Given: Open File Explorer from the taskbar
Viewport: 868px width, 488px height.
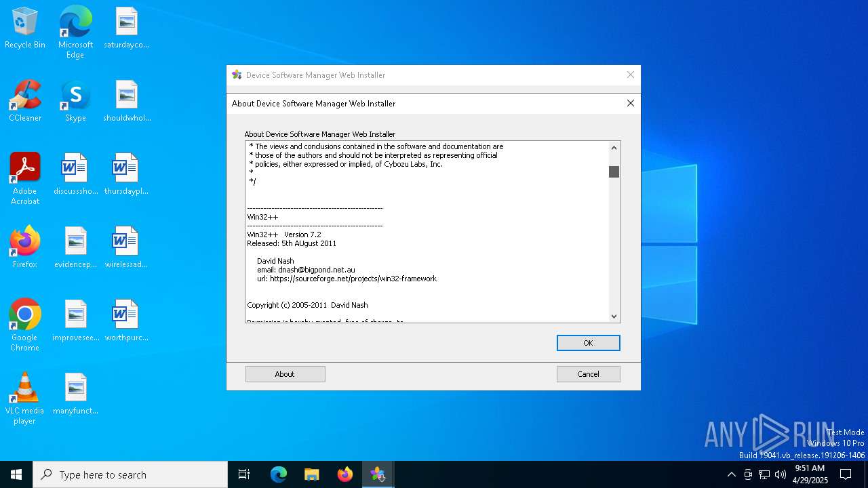Looking at the screenshot, I should pos(312,474).
